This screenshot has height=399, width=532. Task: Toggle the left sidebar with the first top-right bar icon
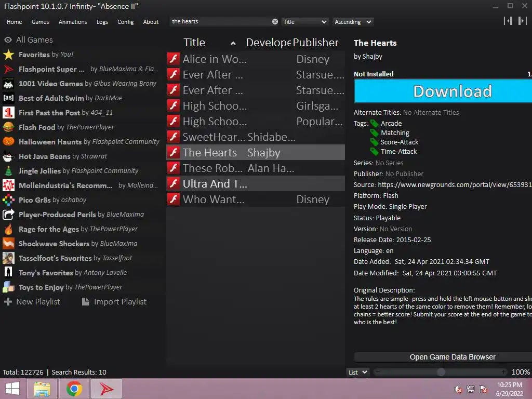508,21
